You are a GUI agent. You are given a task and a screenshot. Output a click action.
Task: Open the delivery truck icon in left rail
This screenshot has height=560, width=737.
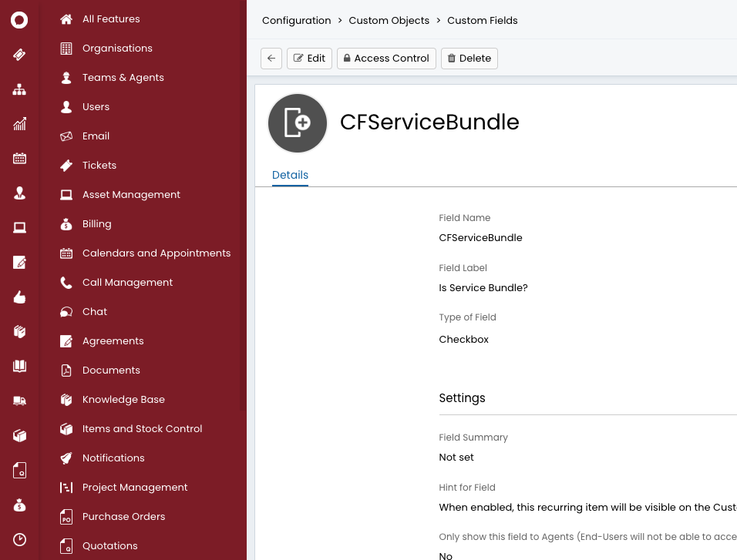(x=19, y=401)
